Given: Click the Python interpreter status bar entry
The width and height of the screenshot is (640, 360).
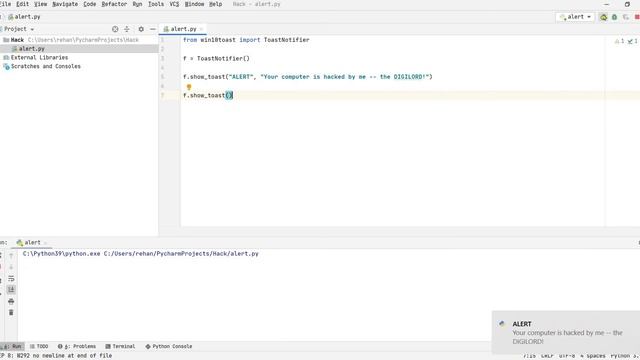Looking at the screenshot, I should [625, 356].
